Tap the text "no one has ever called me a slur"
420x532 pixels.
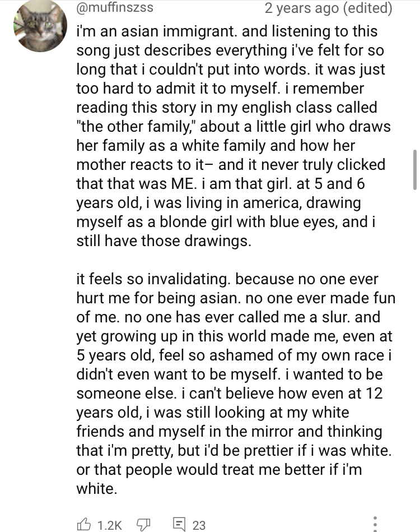(x=237, y=317)
